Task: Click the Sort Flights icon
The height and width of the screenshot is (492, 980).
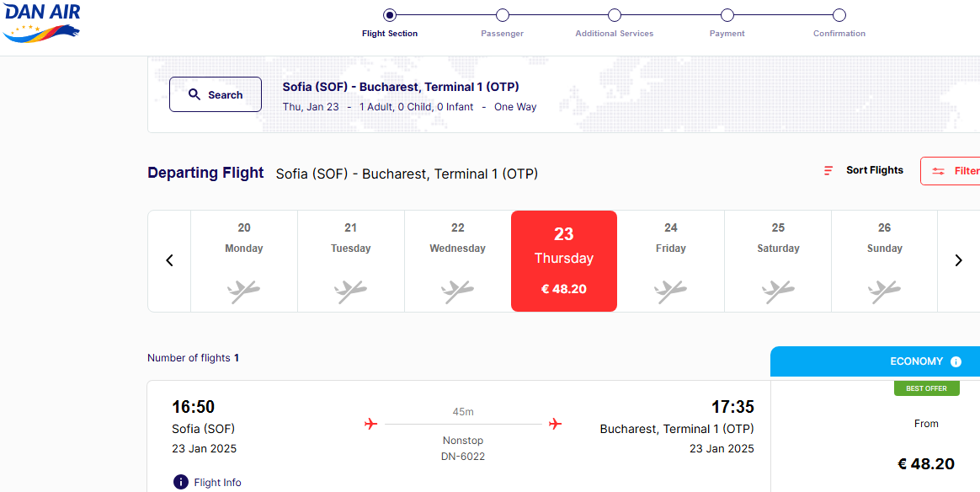Action: 828,170
